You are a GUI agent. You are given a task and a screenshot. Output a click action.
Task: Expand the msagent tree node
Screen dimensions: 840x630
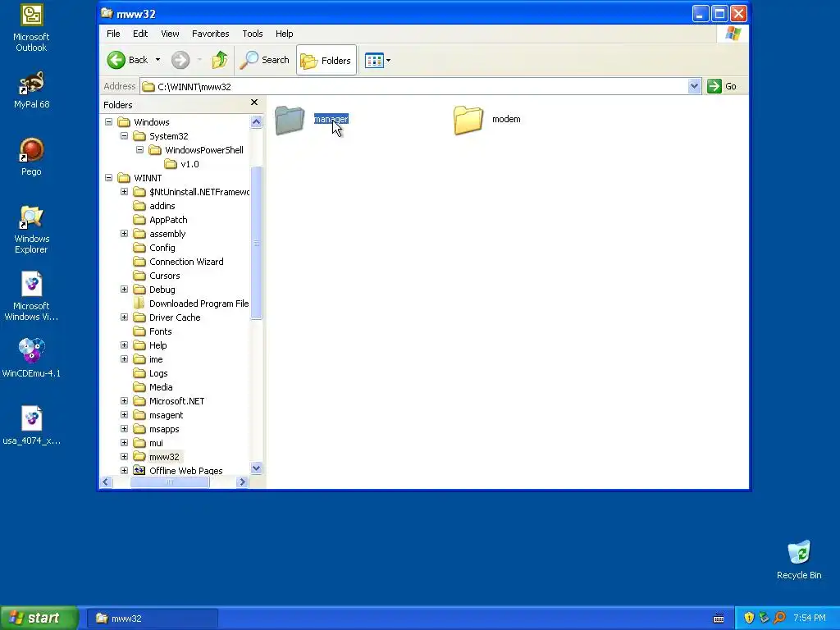[125, 414]
